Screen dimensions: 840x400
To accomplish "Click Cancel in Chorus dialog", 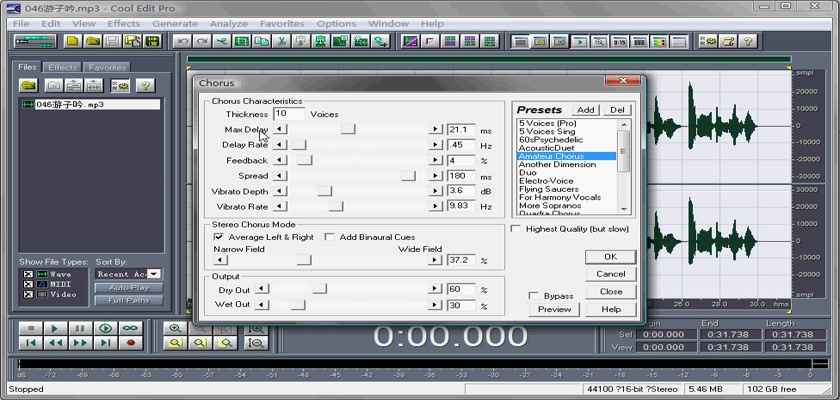I will point(611,274).
